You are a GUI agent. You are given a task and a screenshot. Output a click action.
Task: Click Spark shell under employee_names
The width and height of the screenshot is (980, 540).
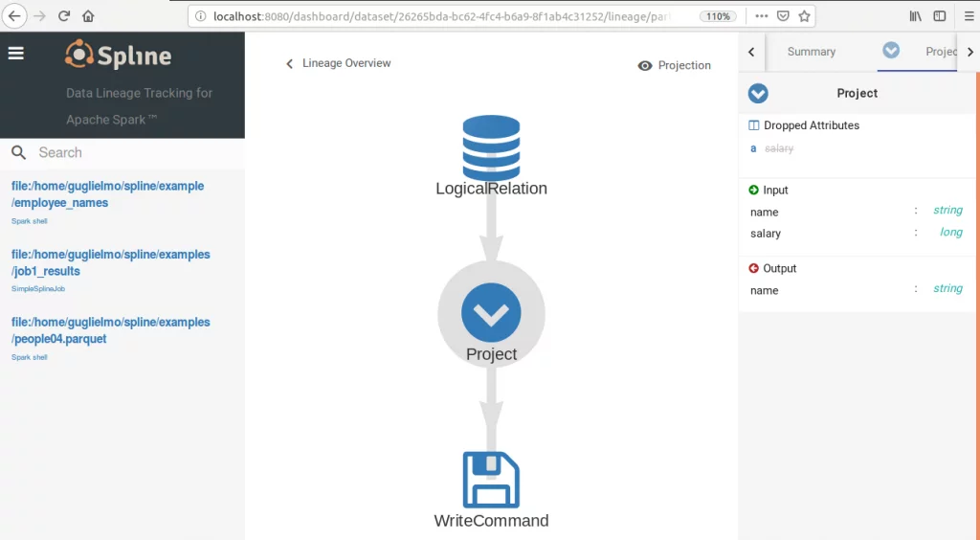click(x=30, y=221)
